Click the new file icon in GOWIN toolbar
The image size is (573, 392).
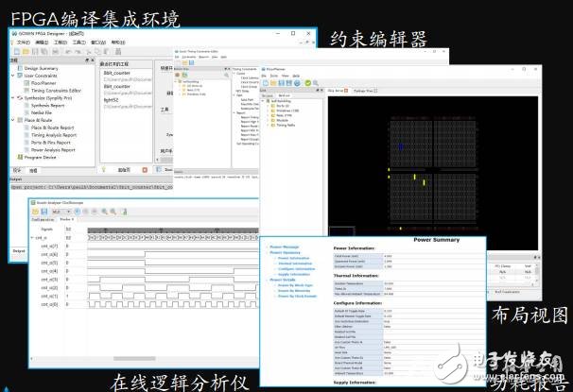(14, 53)
